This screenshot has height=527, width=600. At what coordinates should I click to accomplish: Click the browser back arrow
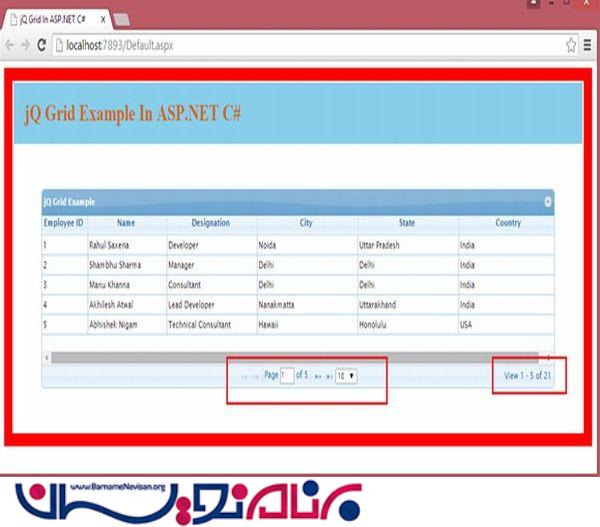10,45
